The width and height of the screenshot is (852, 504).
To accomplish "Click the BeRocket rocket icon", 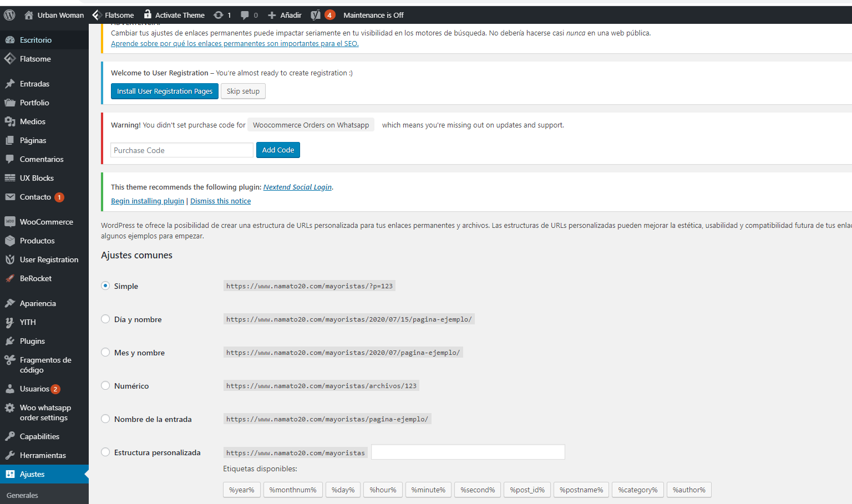I will [10, 278].
